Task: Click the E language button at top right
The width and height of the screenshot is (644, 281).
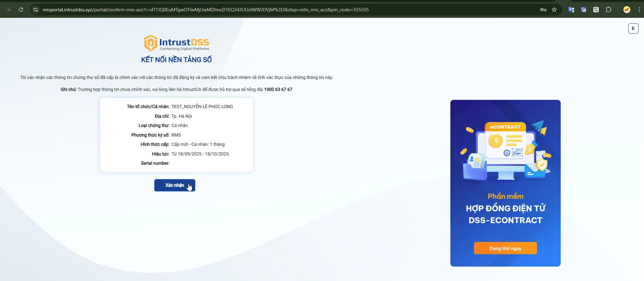Action: [x=633, y=28]
